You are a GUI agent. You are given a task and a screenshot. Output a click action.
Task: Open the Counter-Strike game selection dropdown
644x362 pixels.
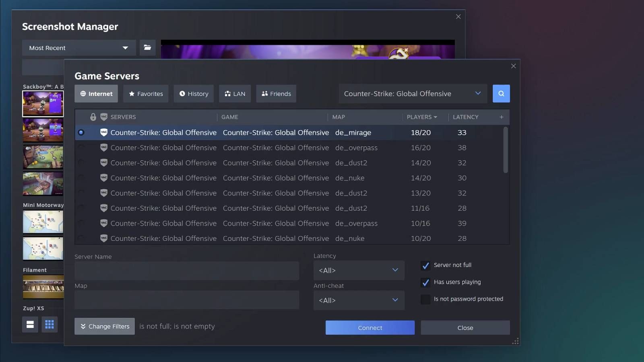[413, 94]
